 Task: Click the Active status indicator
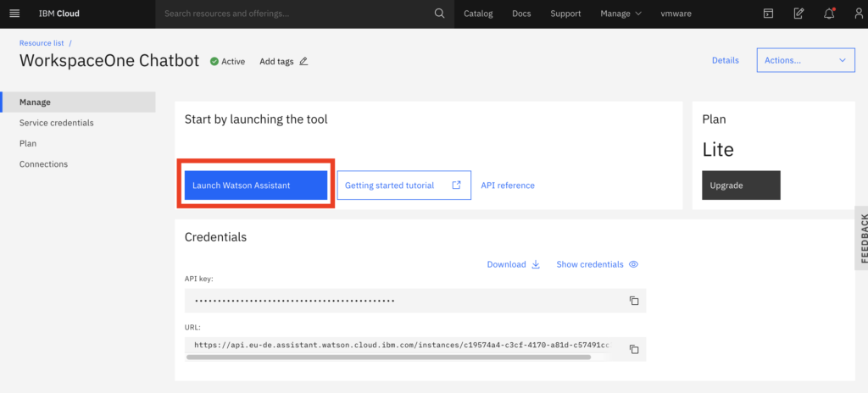[x=227, y=62]
